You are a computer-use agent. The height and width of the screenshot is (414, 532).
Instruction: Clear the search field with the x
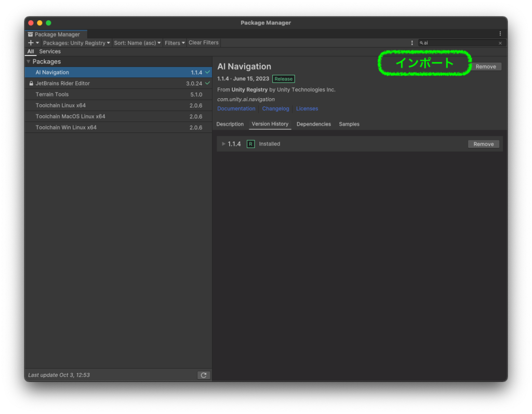pos(500,43)
